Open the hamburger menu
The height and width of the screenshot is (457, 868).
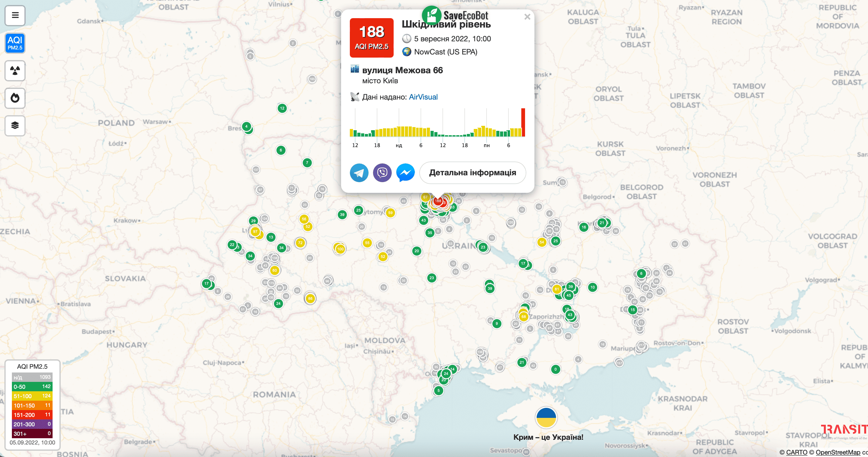(x=15, y=16)
